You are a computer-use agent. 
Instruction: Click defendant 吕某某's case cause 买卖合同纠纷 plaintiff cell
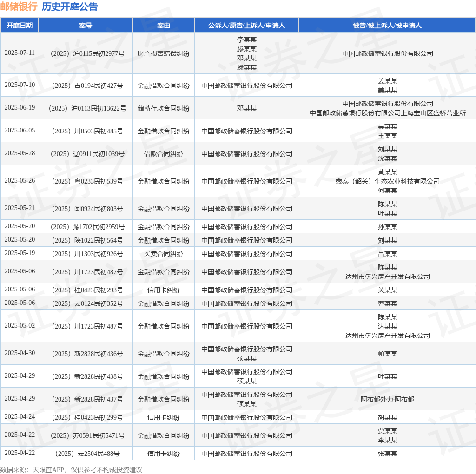point(246,254)
